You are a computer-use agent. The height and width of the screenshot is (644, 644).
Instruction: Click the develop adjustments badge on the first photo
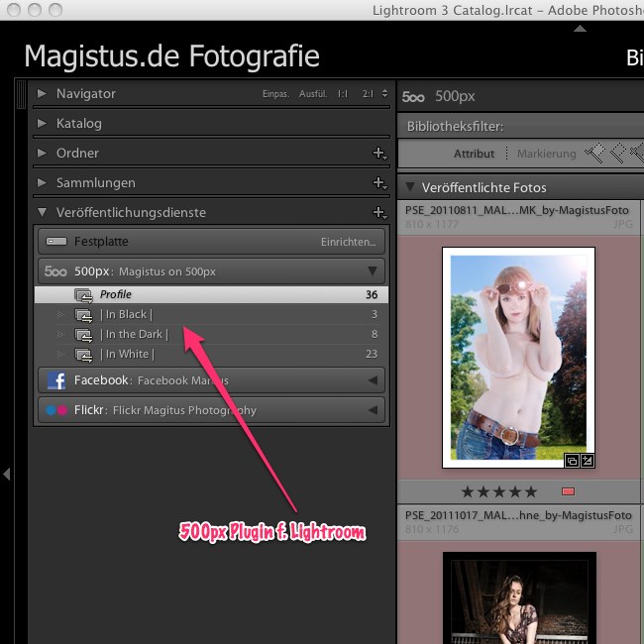pyautogui.click(x=587, y=461)
